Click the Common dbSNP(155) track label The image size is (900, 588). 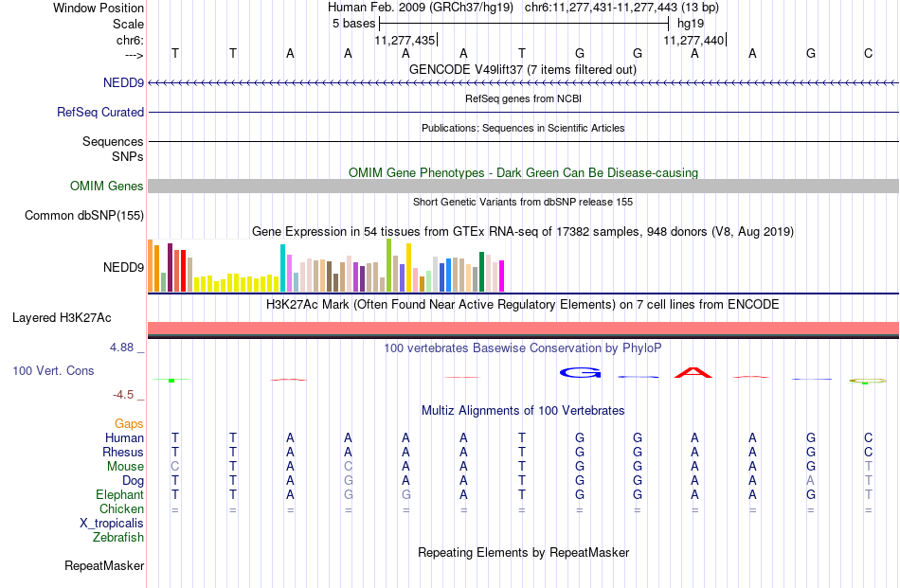(84, 215)
